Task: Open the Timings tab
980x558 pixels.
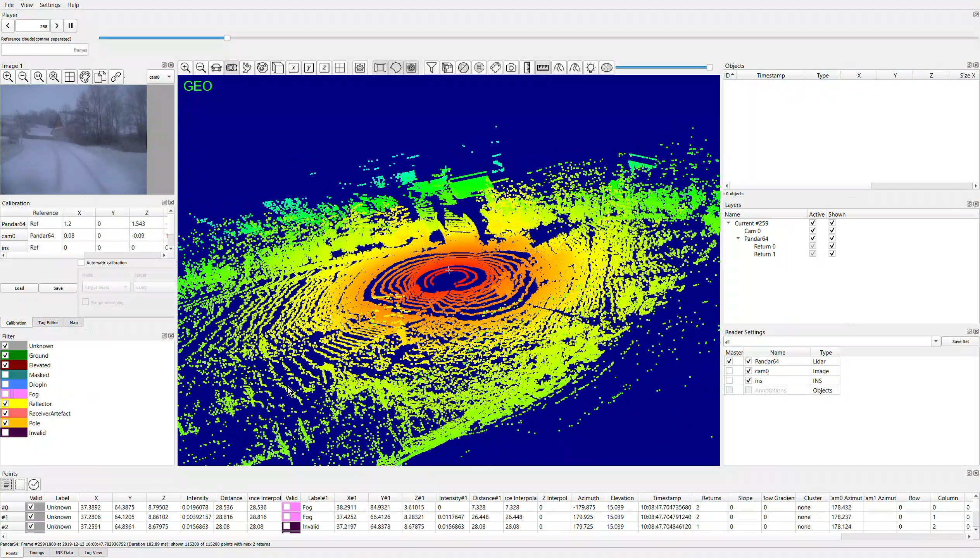Action: pos(36,553)
